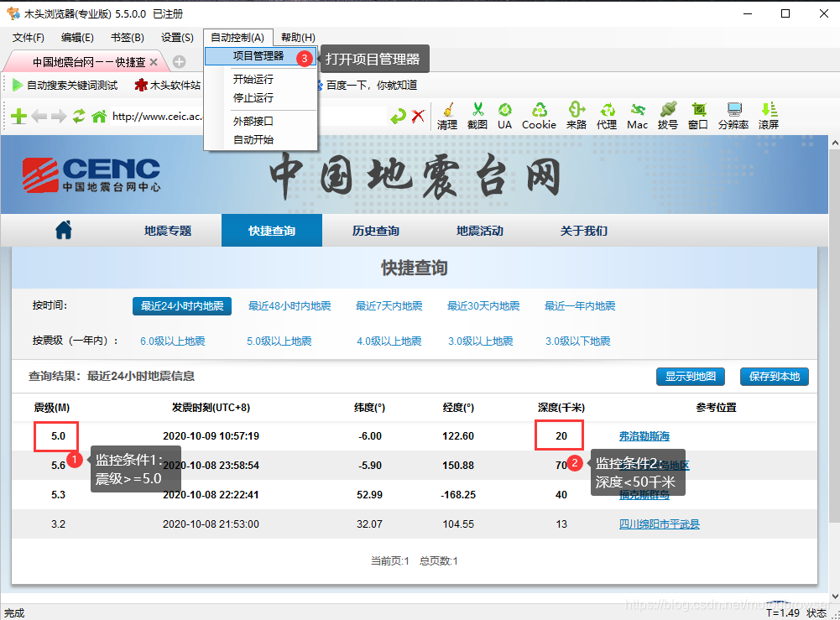
Task: Open the 文件(F) menu
Action: pyautogui.click(x=29, y=38)
